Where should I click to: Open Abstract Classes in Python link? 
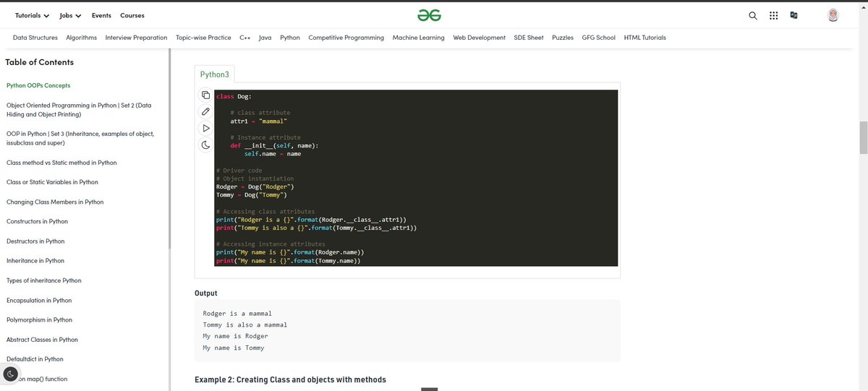[x=42, y=339]
